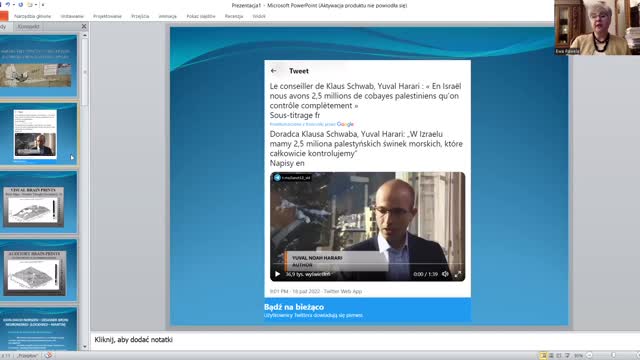Switch to the Pokaz slajdów tab
Screen dimensions: 640x360
point(201,16)
